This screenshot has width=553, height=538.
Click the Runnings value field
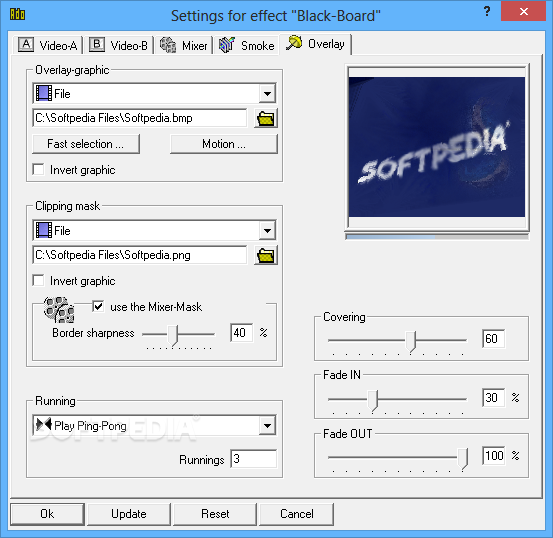254,459
